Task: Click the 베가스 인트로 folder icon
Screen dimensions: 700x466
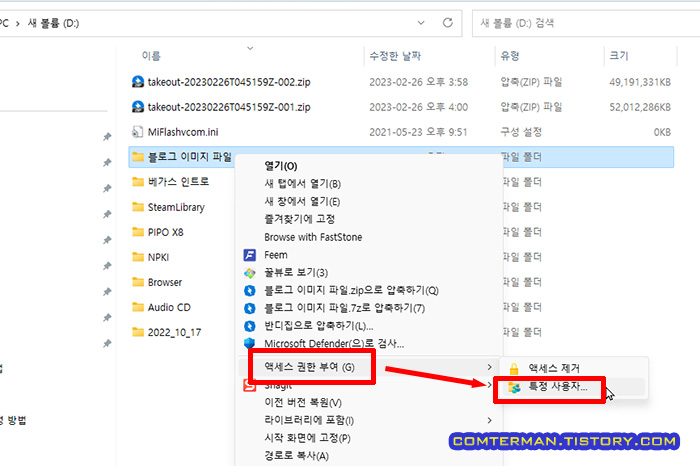Action: click(x=138, y=182)
